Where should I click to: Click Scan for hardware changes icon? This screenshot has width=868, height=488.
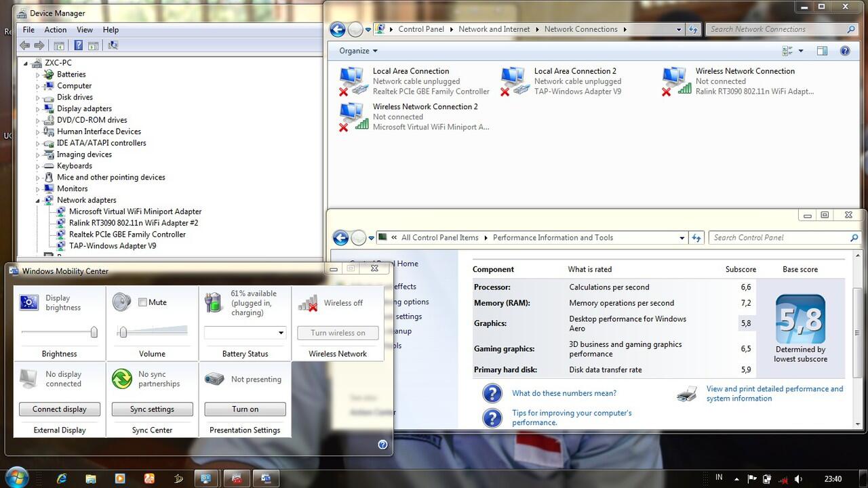(x=113, y=45)
